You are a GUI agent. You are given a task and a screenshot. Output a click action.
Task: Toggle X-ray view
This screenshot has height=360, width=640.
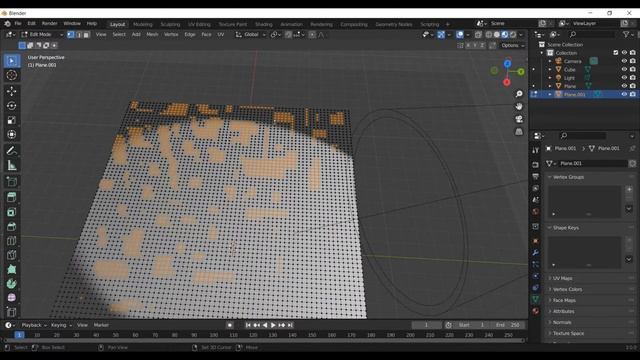478,35
